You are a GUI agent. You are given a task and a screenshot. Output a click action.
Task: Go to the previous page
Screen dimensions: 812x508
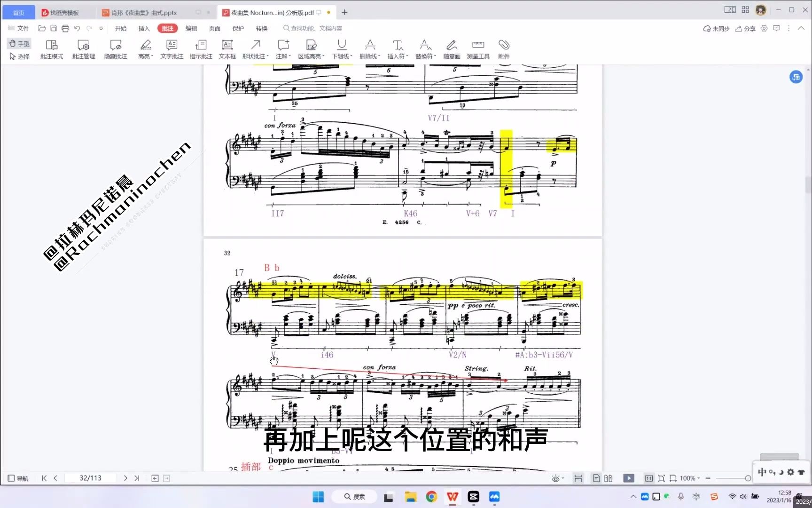[55, 478]
